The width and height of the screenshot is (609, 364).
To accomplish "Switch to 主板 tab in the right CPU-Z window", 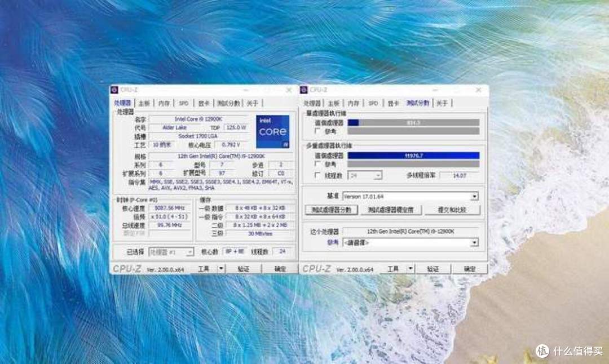I will coord(334,103).
